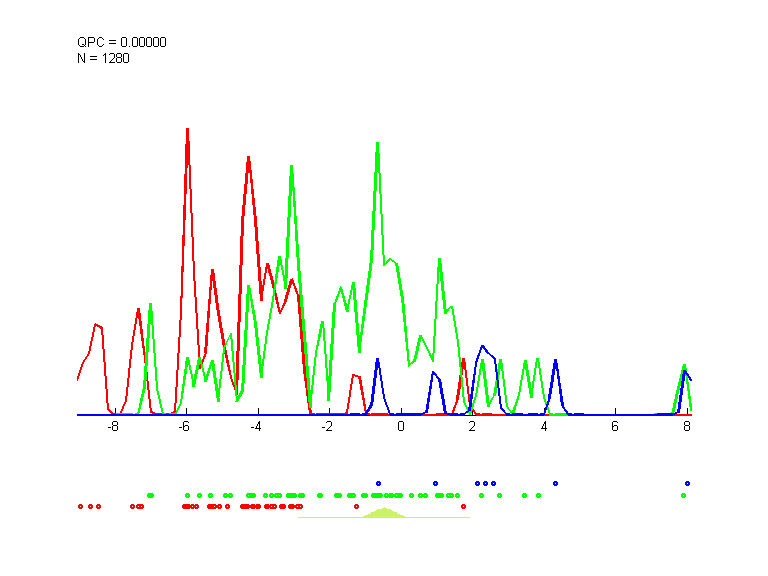Click the rightmost green dot marker
The width and height of the screenshot is (768, 576).
click(x=684, y=495)
